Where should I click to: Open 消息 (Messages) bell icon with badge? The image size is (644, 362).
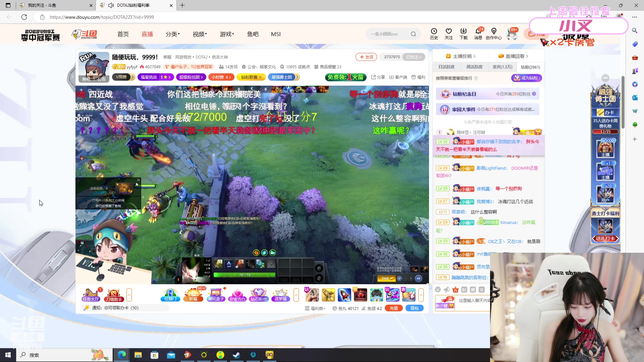(478, 34)
